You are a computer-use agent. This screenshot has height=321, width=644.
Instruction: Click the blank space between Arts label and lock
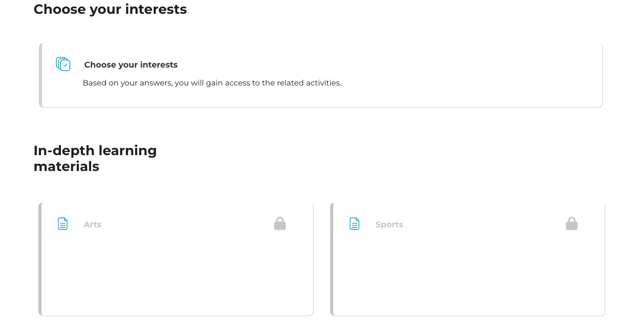pos(187,224)
